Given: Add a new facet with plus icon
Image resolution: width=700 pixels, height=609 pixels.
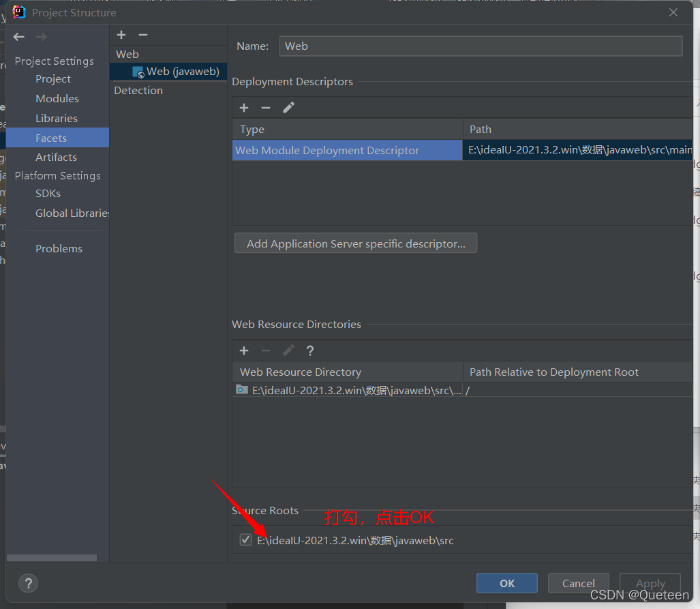Looking at the screenshot, I should pos(121,35).
